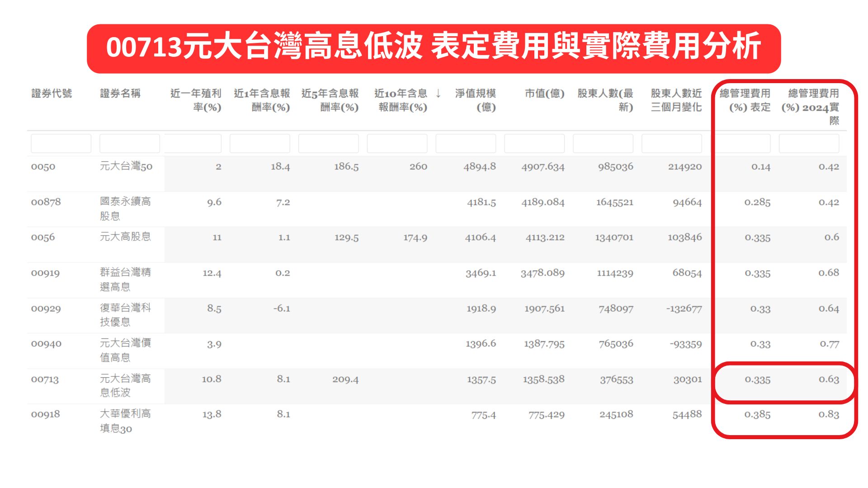This screenshot has width=868, height=488.
Task: Sort by 總管理費用(%) 表定 header
Action: tap(745, 100)
